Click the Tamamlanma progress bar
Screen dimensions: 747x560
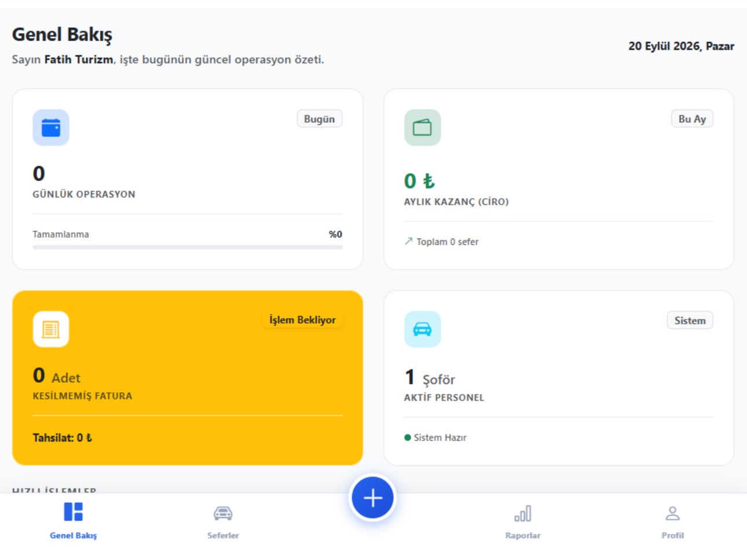(x=188, y=247)
